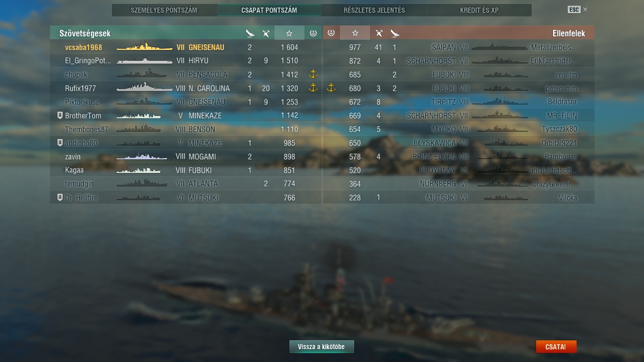Switch to the Részletes jelentés tab
644x362 pixels.
click(x=374, y=10)
